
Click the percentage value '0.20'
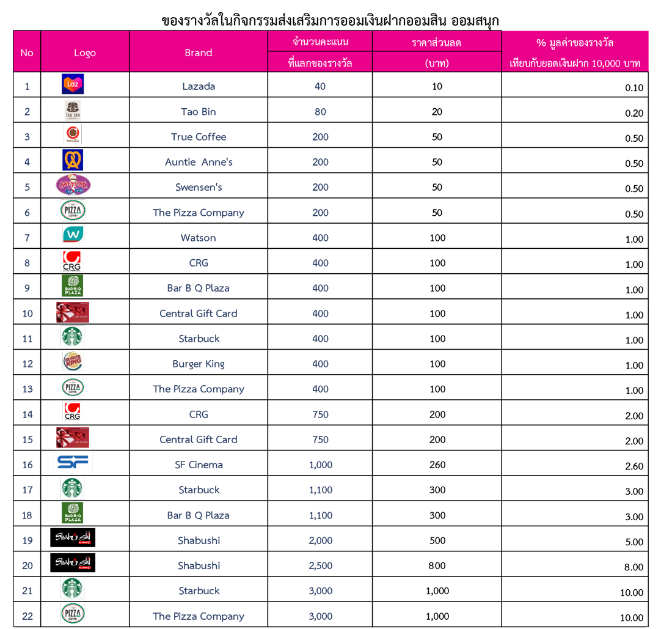(634, 113)
